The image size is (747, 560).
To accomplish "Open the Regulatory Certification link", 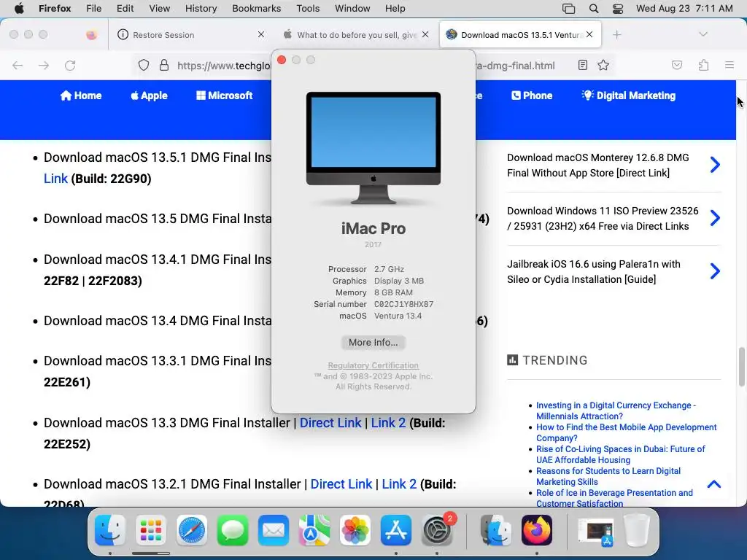I will tap(373, 365).
